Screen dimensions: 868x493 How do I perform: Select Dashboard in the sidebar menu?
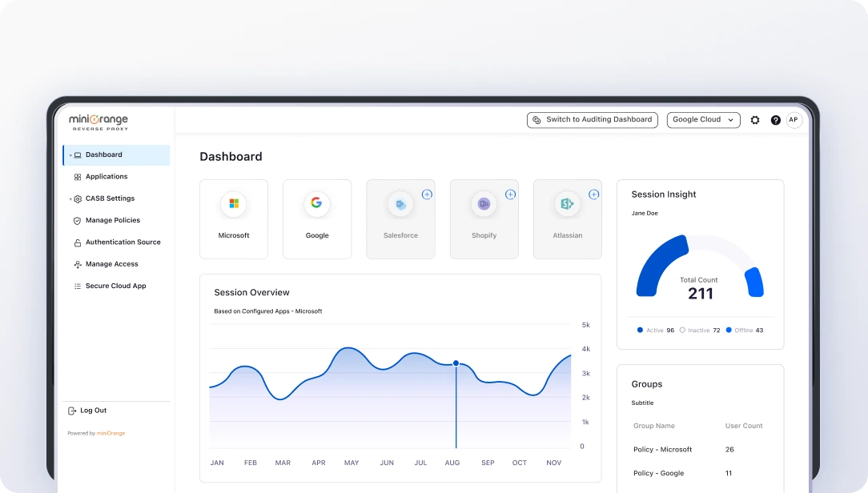(102, 154)
